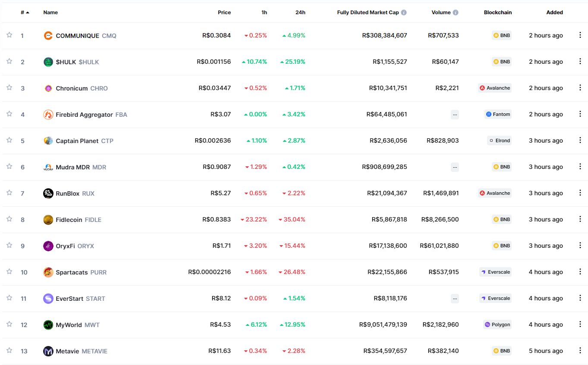
Task: Open the Mudra MDR logo
Action: (x=48, y=167)
